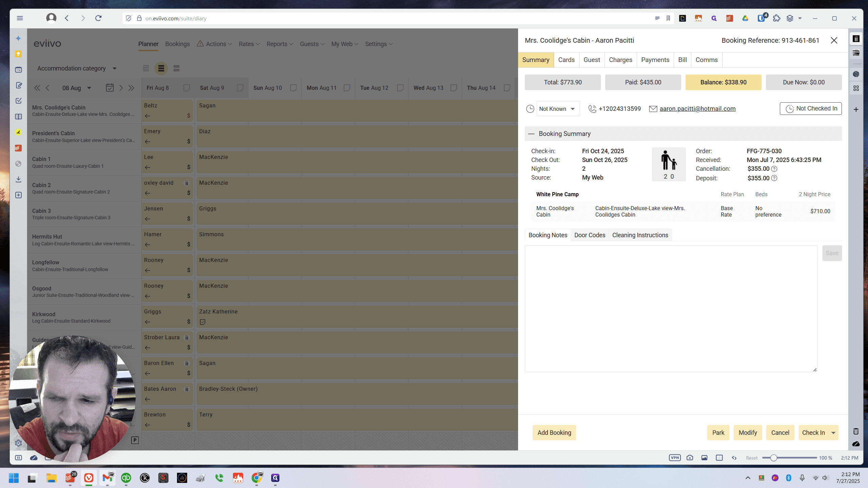Select the medium row density view icon
This screenshot has height=488, width=868.
(x=161, y=68)
